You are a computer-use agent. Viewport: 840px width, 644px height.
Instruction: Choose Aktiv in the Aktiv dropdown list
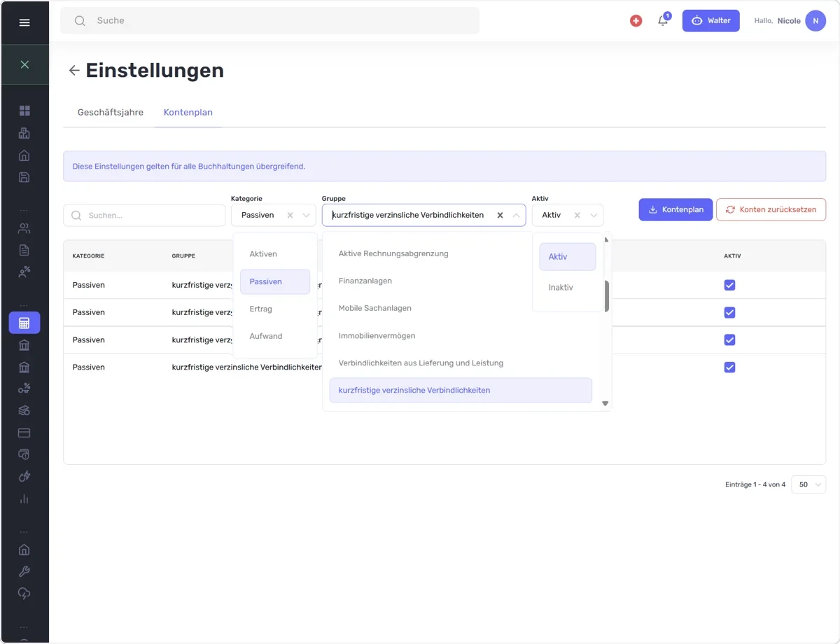click(x=568, y=257)
